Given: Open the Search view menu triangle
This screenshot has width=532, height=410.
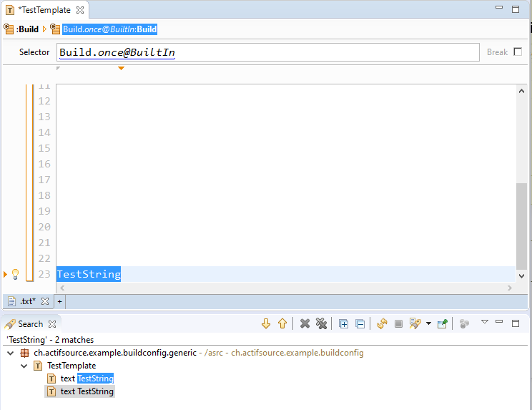Looking at the screenshot, I should [x=485, y=321].
